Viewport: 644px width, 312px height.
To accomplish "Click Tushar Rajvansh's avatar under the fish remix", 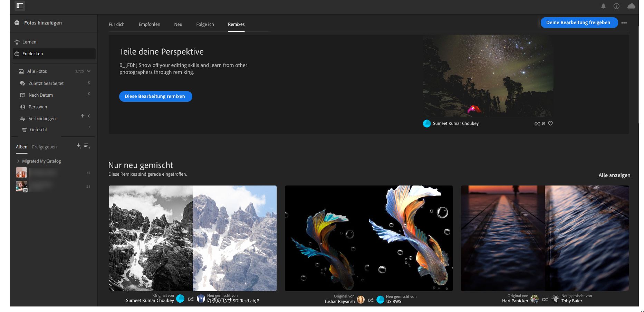I will coord(361,300).
